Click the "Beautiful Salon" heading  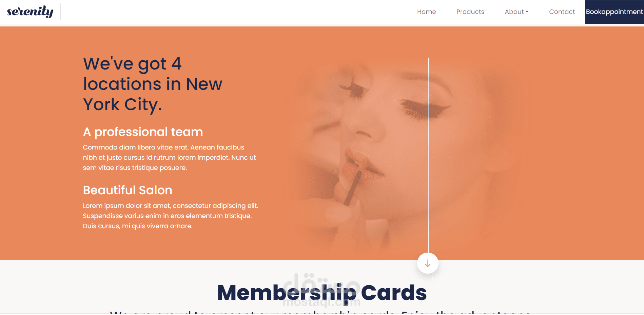point(128,190)
